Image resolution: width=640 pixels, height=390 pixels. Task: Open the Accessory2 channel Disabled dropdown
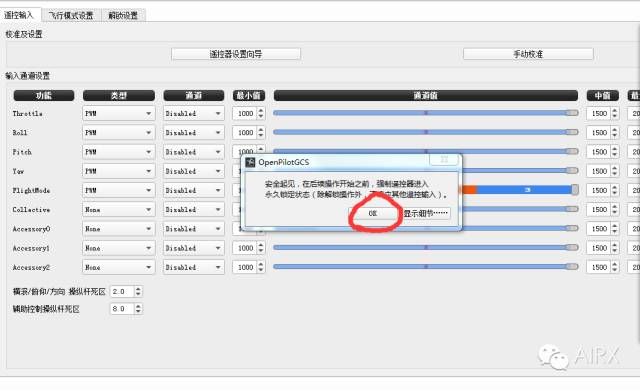pyautogui.click(x=193, y=267)
